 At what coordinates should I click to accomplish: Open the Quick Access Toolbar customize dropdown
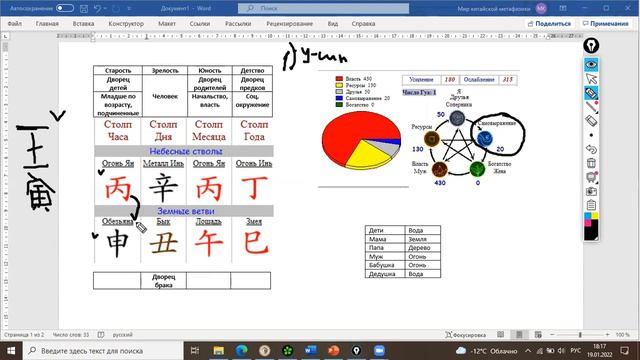129,8
